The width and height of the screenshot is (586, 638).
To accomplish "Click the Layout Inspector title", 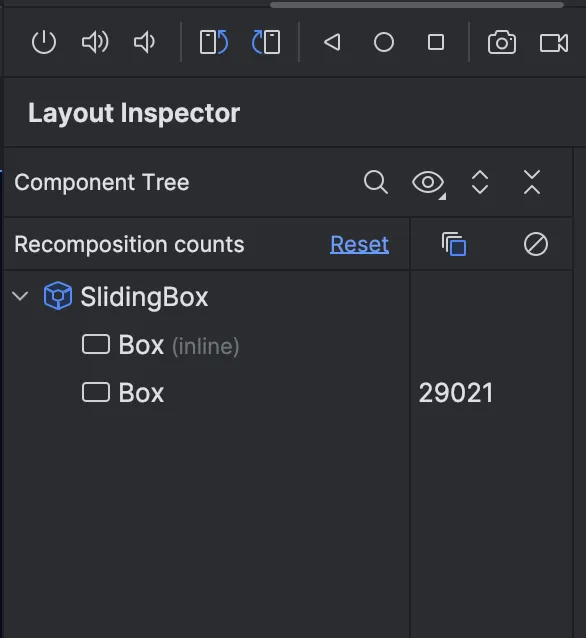I will pyautogui.click(x=134, y=113).
